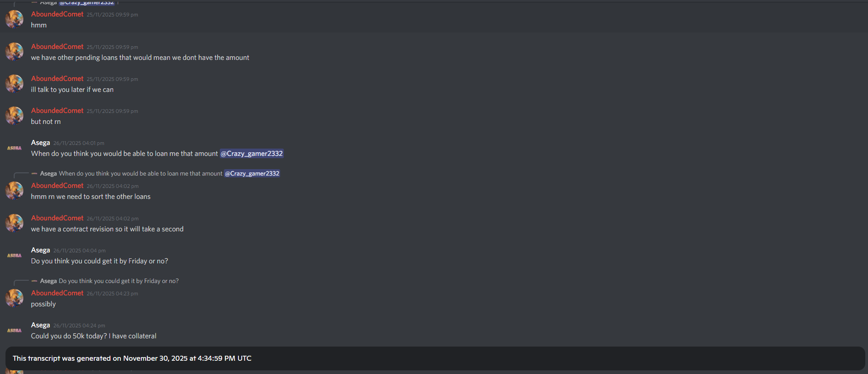Click the AboundedComet username above "ill talk to you later"

(57, 79)
